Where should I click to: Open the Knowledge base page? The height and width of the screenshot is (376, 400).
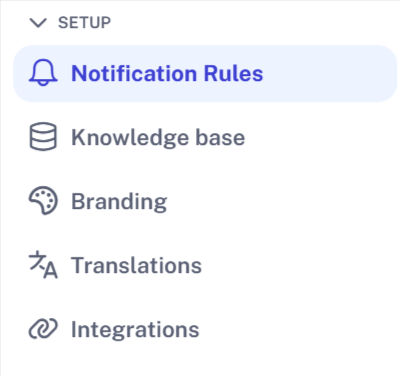[205, 137]
